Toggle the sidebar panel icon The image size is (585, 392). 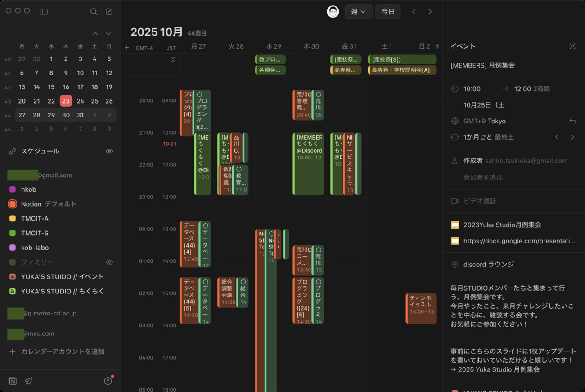[x=44, y=12]
